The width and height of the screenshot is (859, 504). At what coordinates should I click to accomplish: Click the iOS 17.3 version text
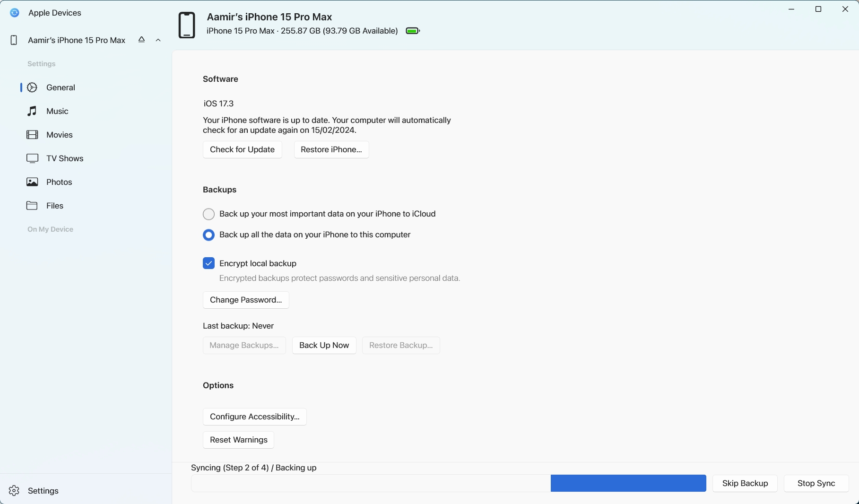tap(219, 104)
